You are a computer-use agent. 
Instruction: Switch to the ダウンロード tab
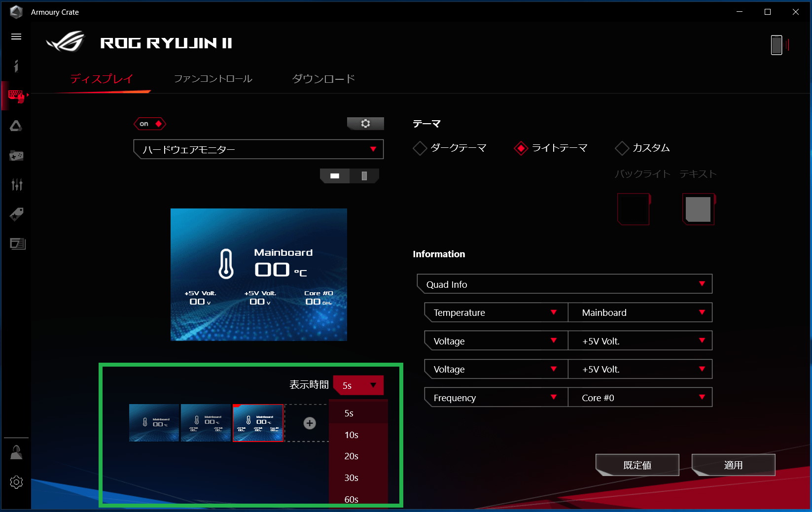pos(323,79)
